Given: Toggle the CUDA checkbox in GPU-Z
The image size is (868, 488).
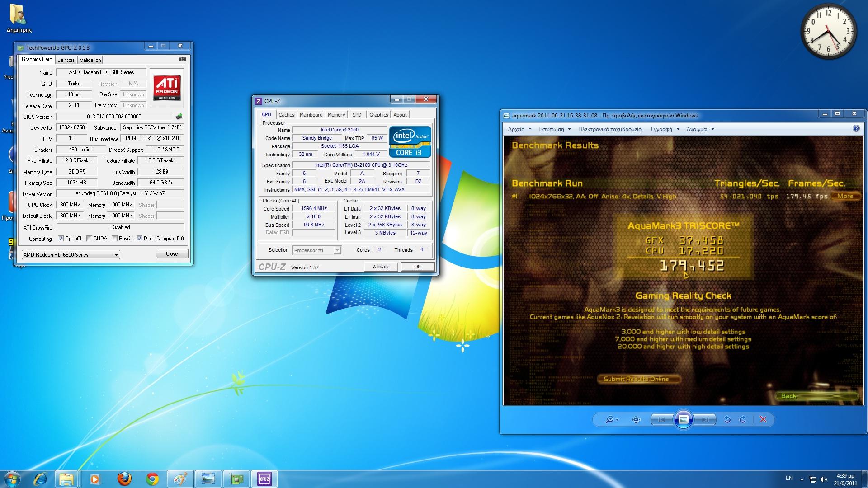Looking at the screenshot, I should (89, 239).
